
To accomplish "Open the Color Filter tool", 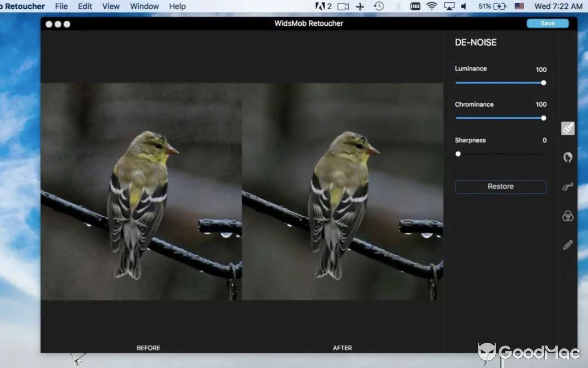I will (567, 216).
